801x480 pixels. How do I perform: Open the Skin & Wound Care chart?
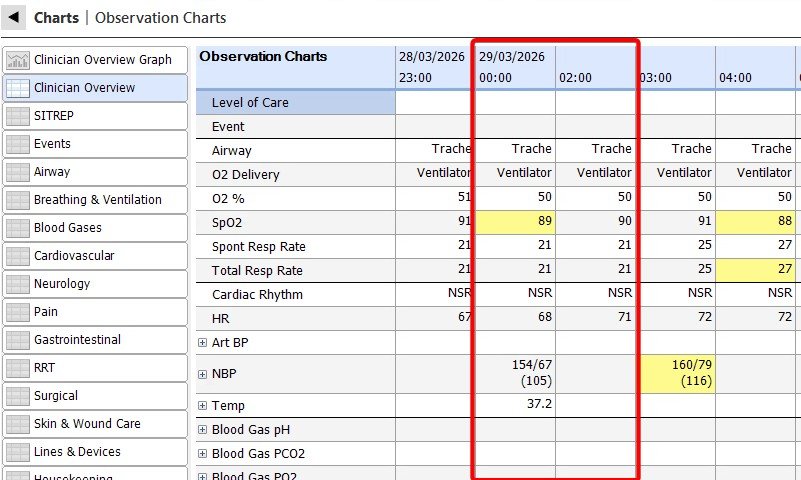tap(87, 424)
